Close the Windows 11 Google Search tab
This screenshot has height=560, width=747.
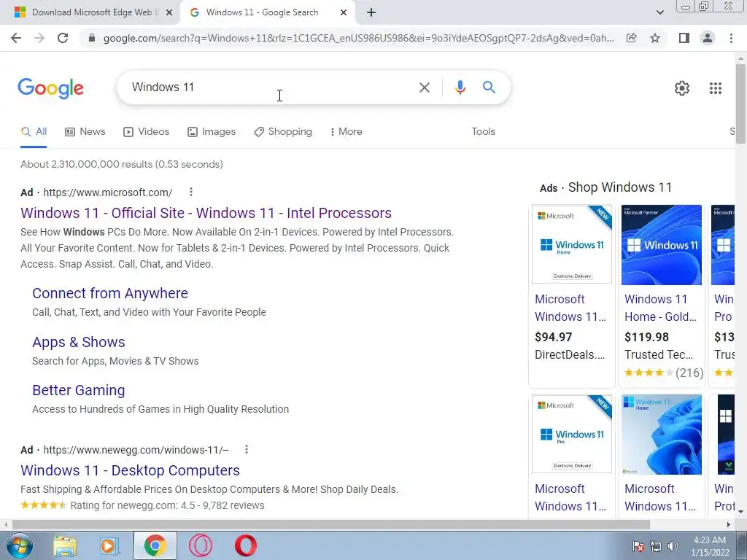point(343,13)
